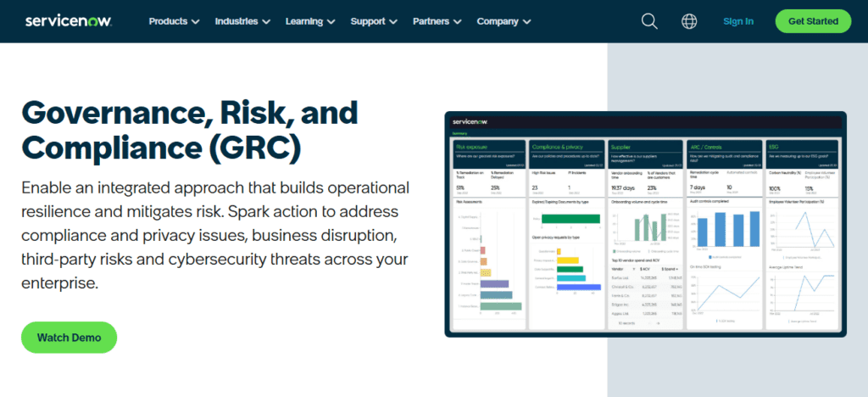Click the 'Risk exposure' card header in dashboard
This screenshot has height=397, width=868.
[x=489, y=154]
